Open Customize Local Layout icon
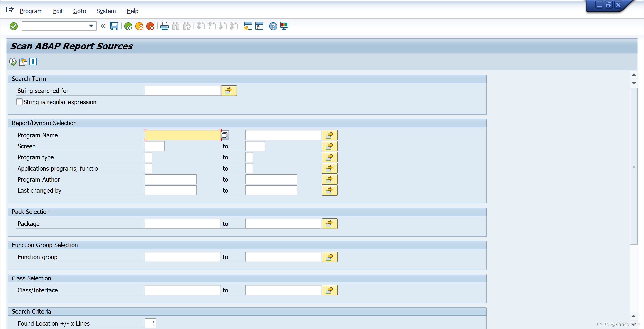The image size is (644, 329). 284,26
